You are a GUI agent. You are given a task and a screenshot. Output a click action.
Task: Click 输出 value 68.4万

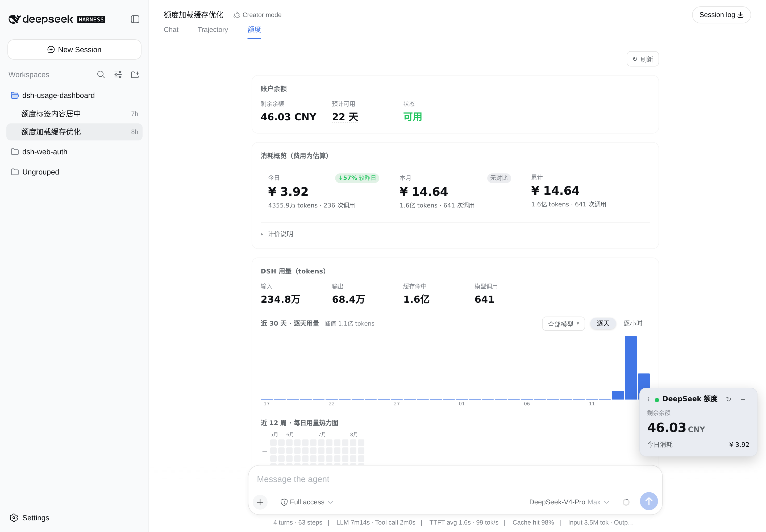click(x=348, y=299)
